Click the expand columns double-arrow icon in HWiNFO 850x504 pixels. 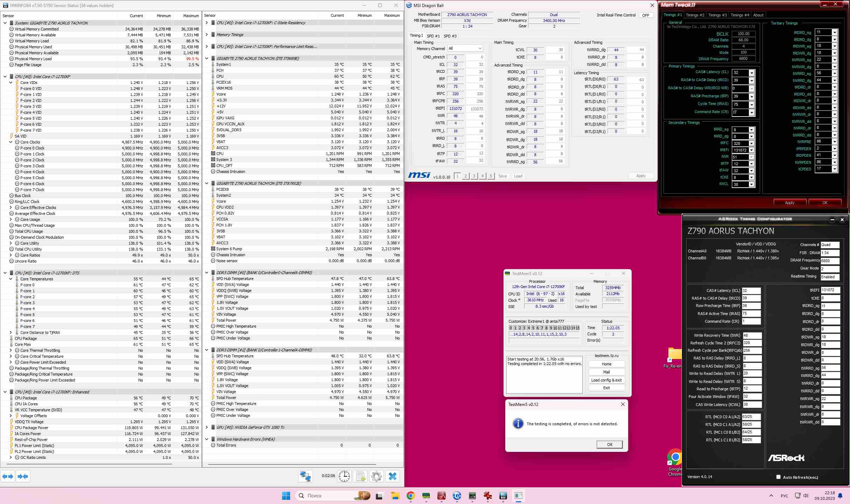click(x=8, y=476)
